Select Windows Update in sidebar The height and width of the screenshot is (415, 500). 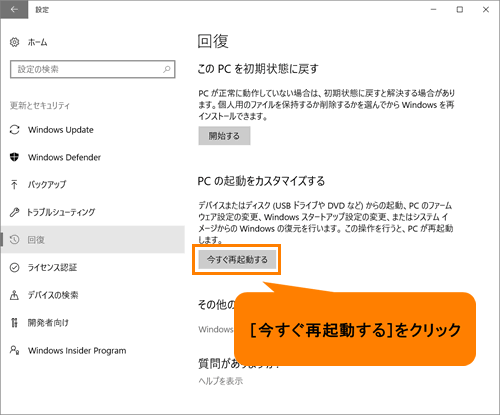61,130
